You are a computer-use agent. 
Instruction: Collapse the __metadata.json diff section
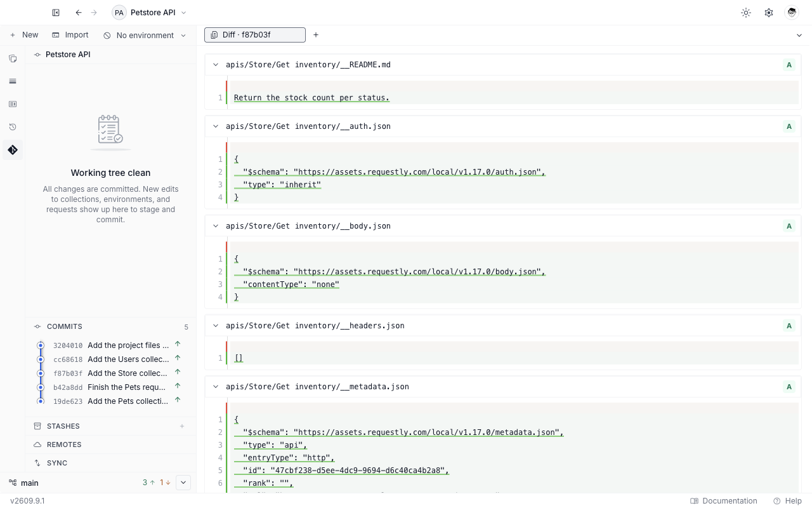tap(216, 387)
